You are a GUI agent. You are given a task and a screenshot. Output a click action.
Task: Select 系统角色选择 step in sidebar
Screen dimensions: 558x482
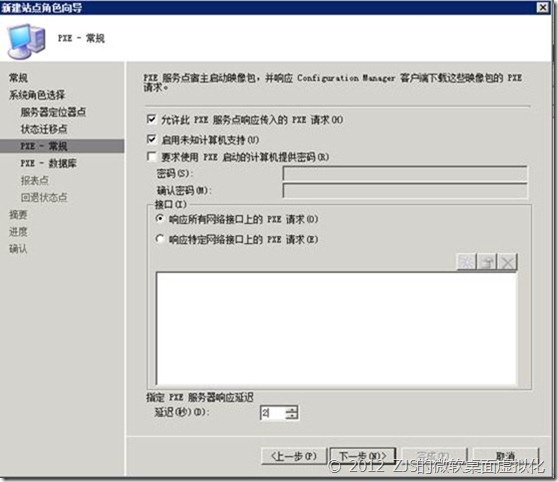(37, 95)
